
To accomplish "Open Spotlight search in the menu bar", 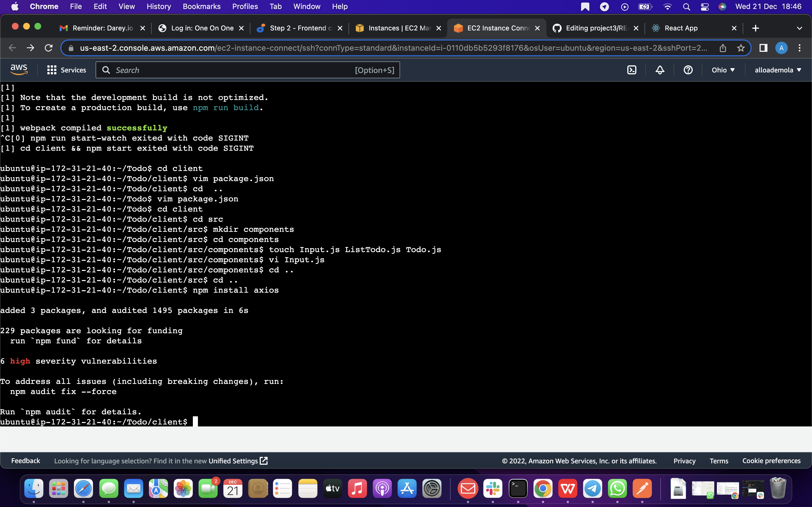I will pyautogui.click(x=687, y=6).
